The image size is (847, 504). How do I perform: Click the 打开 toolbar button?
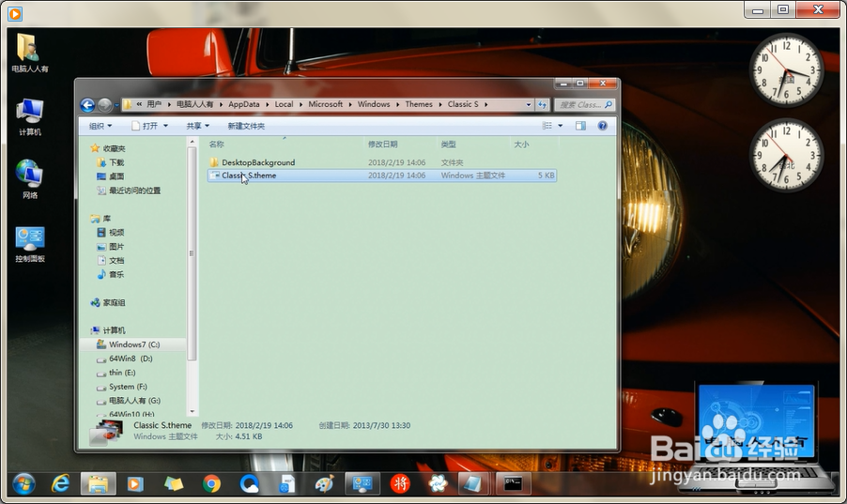coord(145,126)
